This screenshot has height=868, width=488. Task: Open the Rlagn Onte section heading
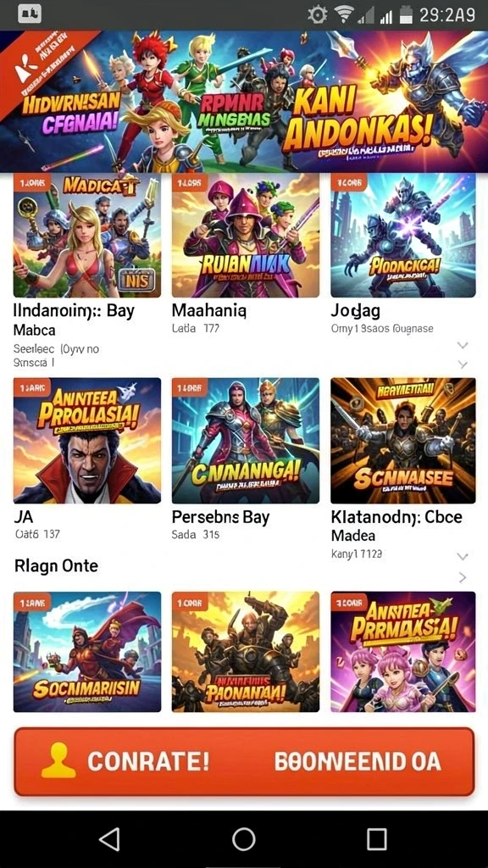point(56,565)
